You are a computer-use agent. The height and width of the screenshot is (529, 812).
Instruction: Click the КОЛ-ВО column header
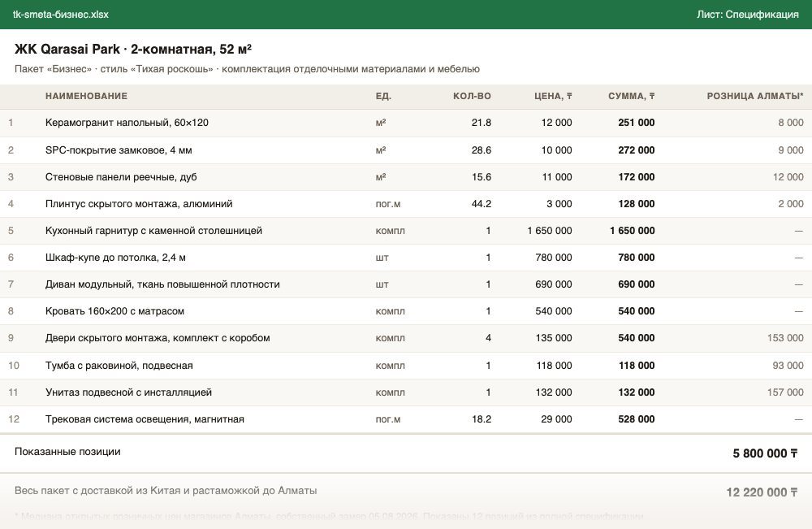point(472,96)
